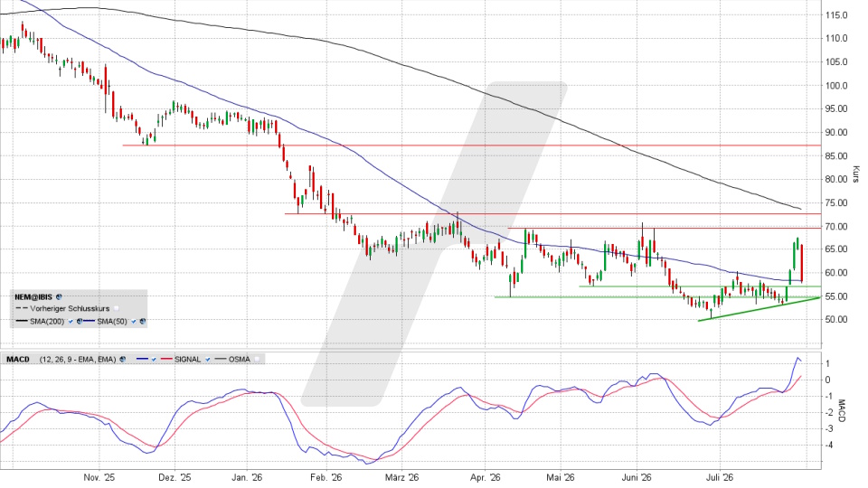Image resolution: width=868 pixels, height=488 pixels.
Task: Open the SMA(50) settings globe icon
Action: [x=143, y=321]
